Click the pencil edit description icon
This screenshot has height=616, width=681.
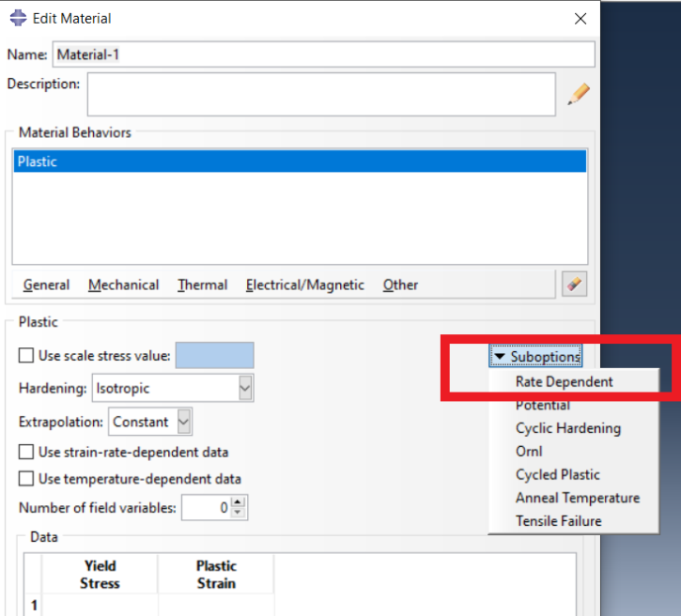pos(579,94)
